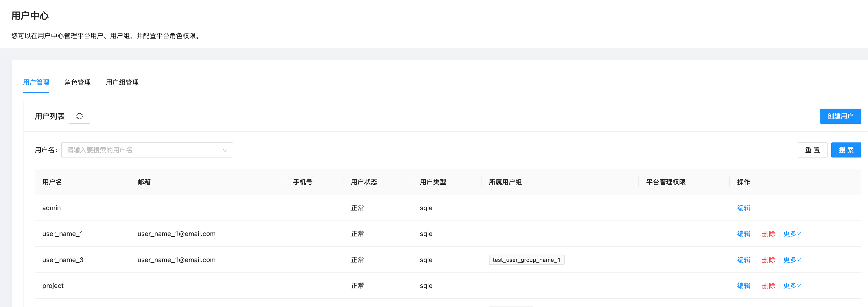The height and width of the screenshot is (307, 868).
Task: Select the test_user_group_name_1 tag
Action: 526,260
